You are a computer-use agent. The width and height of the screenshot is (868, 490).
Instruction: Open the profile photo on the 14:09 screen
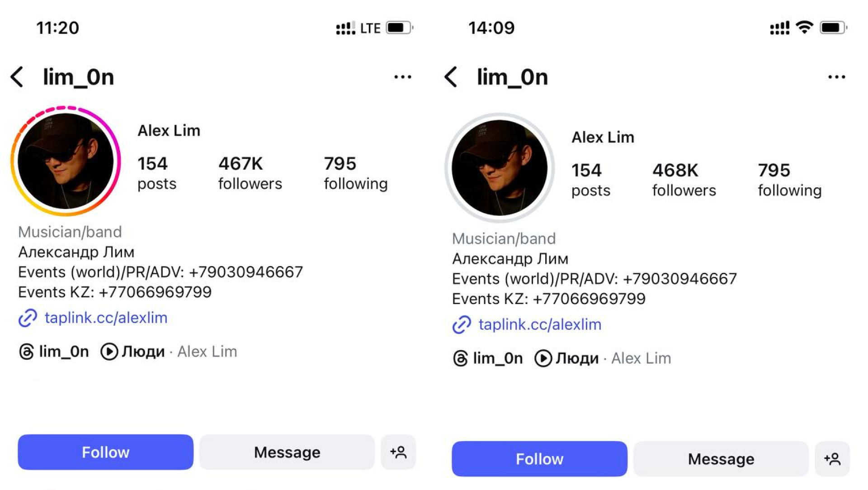click(500, 167)
